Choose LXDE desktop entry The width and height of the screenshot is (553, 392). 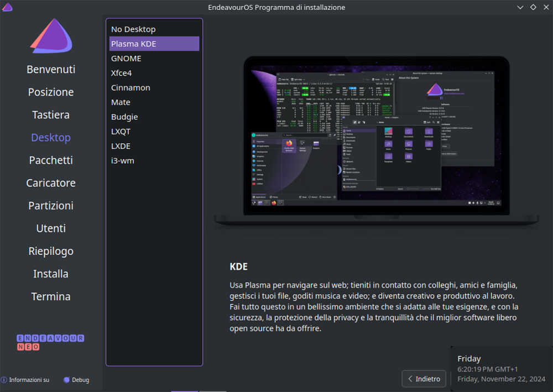point(154,146)
